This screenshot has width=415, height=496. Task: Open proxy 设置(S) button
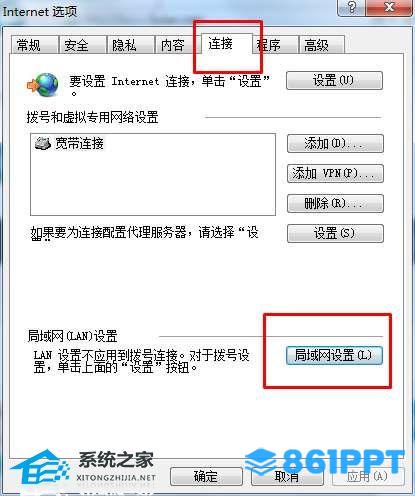coord(335,233)
